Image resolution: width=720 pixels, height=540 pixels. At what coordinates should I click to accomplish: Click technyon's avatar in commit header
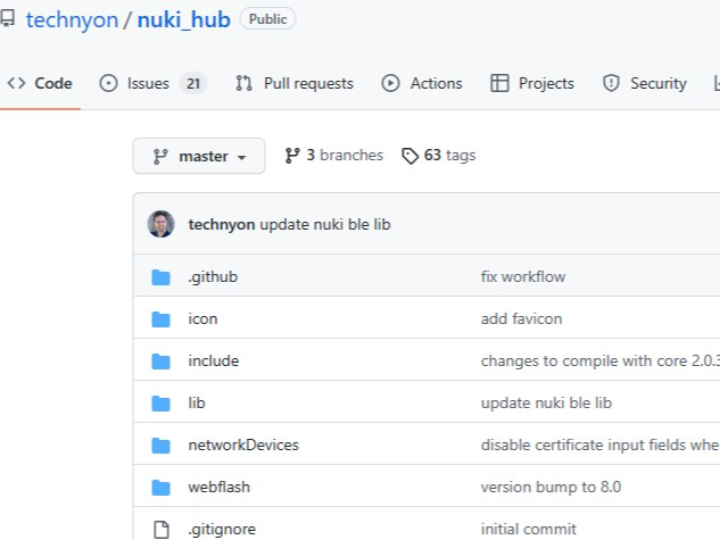pyautogui.click(x=161, y=224)
